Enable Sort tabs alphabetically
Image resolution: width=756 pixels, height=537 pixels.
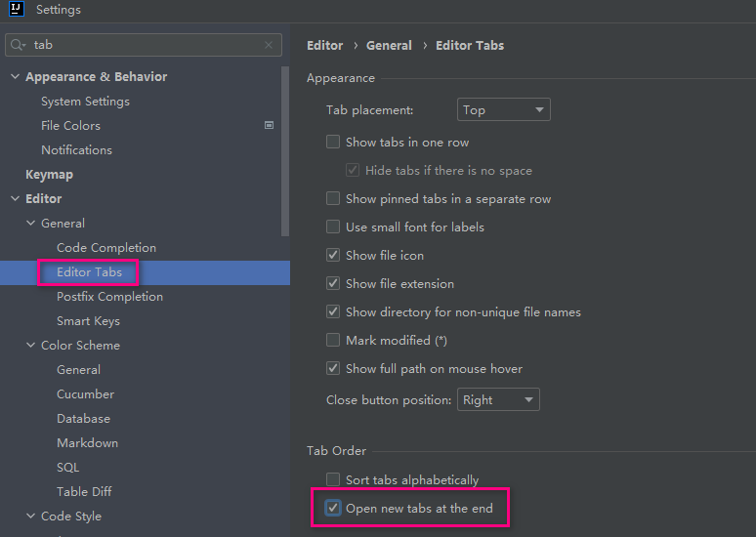pos(333,479)
